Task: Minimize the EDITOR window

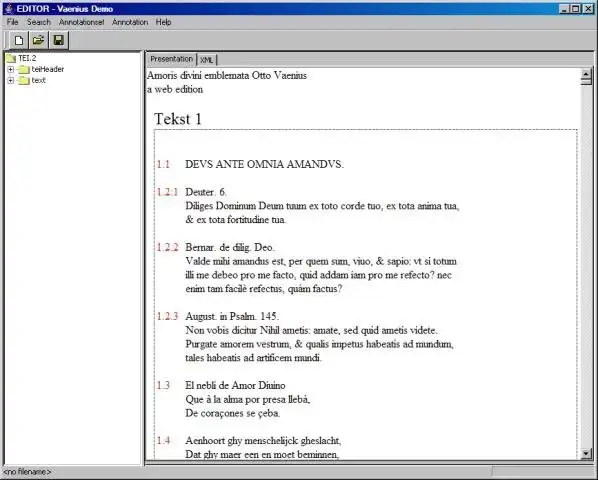Action: (x=564, y=9)
